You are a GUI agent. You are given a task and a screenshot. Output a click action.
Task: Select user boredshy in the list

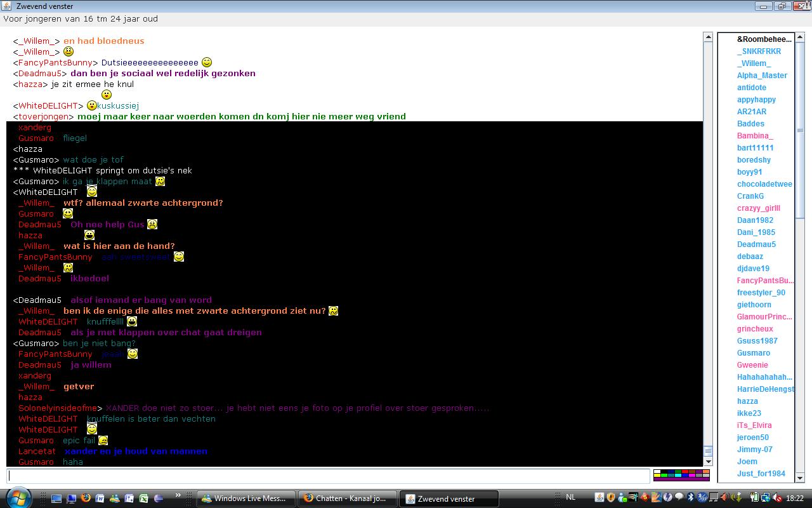(754, 160)
